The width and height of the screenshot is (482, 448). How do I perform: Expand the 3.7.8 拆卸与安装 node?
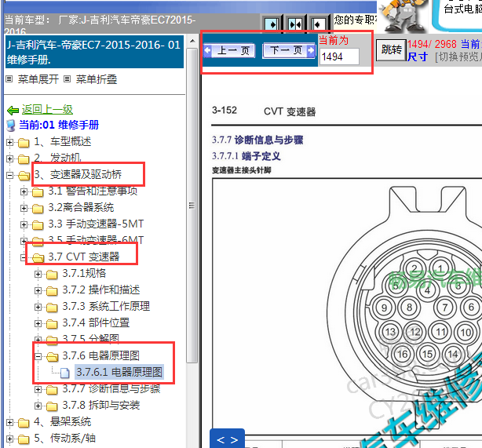(x=38, y=406)
